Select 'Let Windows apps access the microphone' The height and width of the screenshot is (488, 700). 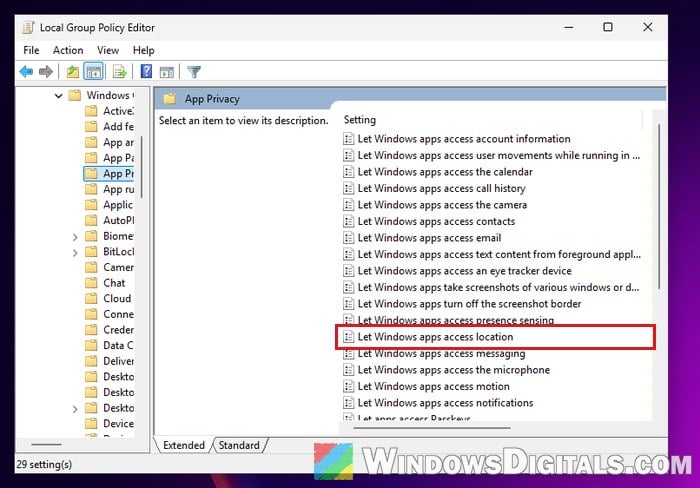[x=447, y=370]
